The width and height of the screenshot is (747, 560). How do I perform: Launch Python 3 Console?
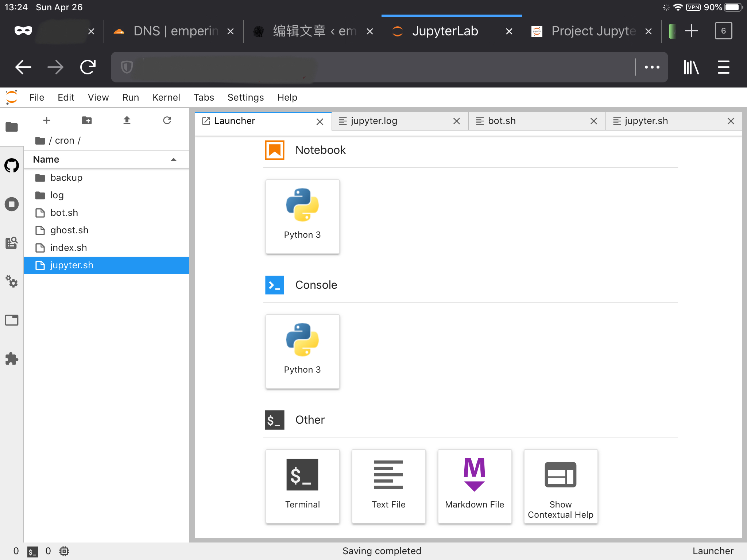pos(302,351)
